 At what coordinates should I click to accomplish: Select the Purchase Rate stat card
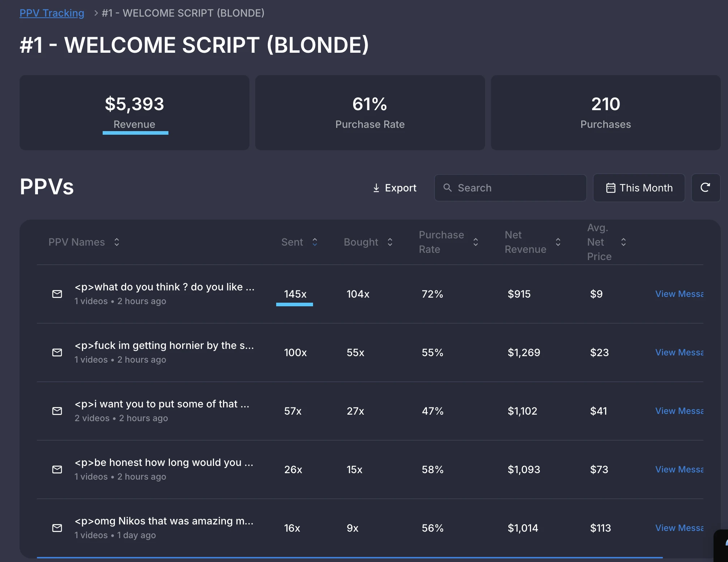click(370, 113)
